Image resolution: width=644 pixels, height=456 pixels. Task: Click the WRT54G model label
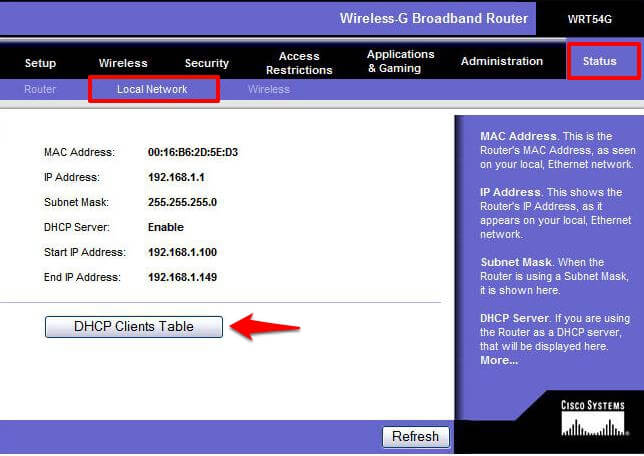click(590, 19)
